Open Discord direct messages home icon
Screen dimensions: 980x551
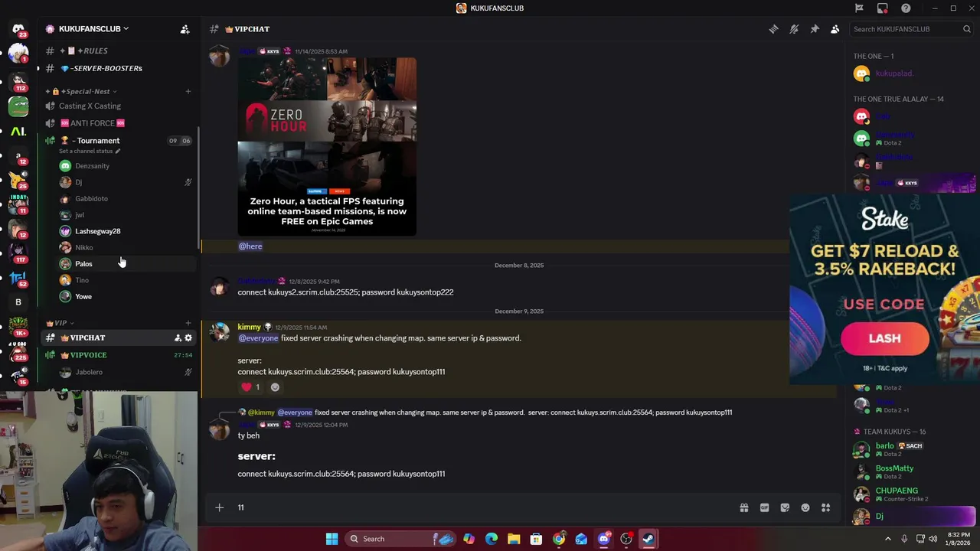(x=18, y=29)
